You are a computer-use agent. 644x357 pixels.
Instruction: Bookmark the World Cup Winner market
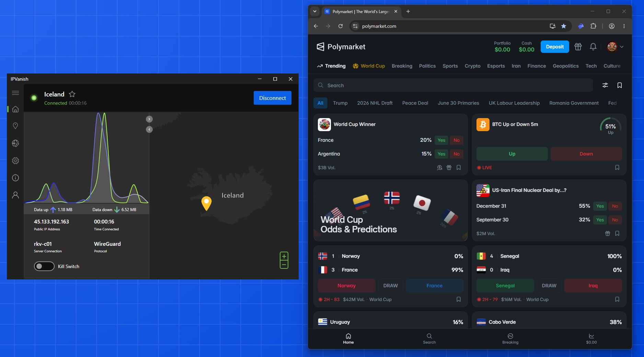459,168
